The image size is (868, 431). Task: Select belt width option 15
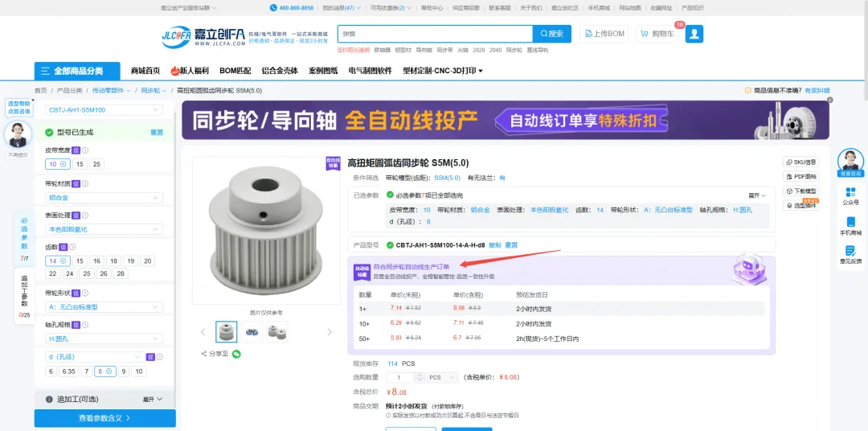[x=80, y=164]
